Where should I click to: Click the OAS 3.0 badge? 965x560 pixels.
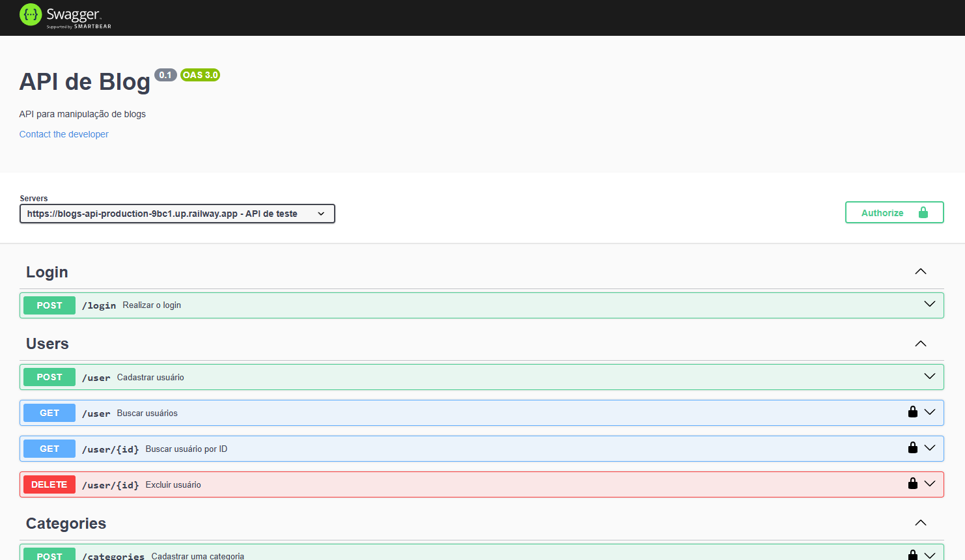(199, 74)
